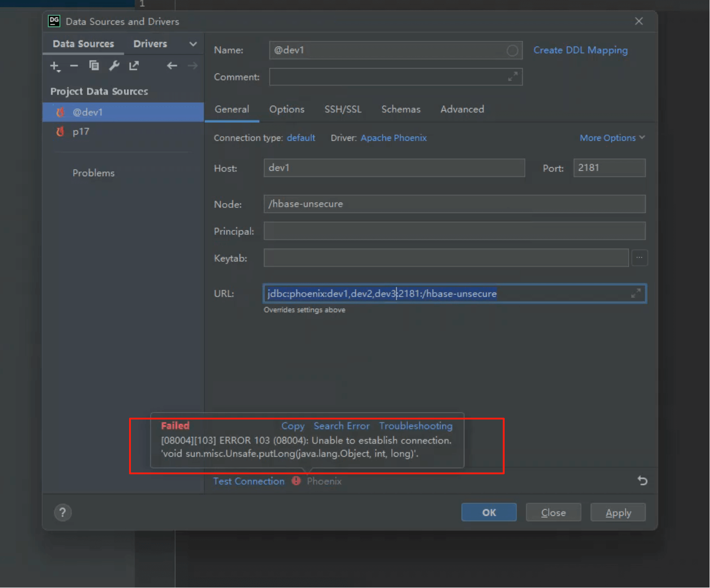Image resolution: width=710 pixels, height=588 pixels.
Task: Click the Close button
Action: 554,512
